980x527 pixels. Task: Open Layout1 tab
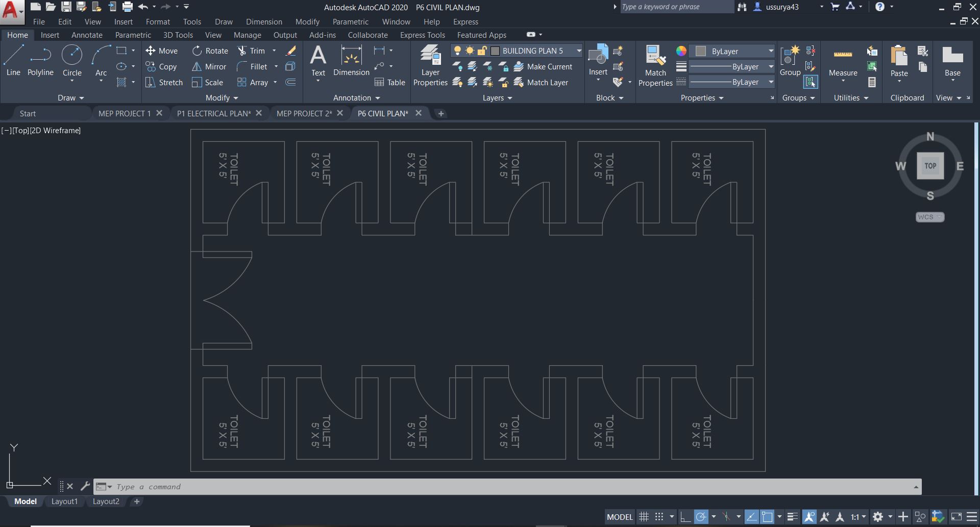click(64, 501)
